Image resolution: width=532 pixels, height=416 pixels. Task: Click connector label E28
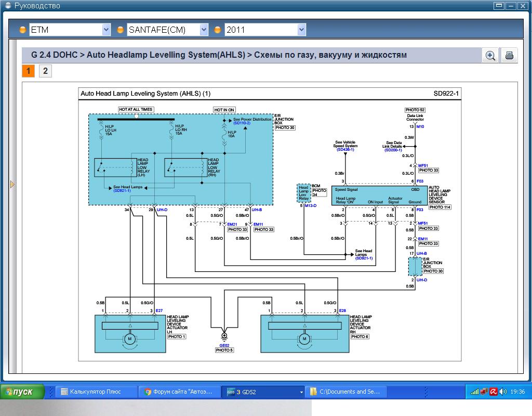tap(342, 311)
